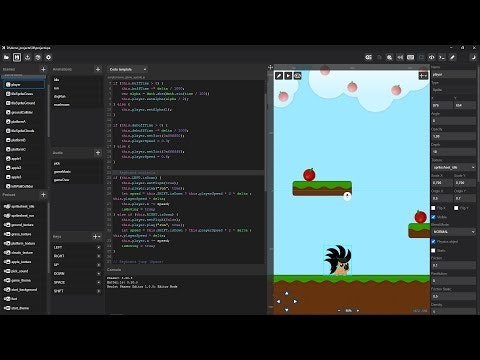Image resolution: width=480 pixels, height=360 pixels.
Task: Toggle the Flip X checkbox
Action: tap(433, 208)
